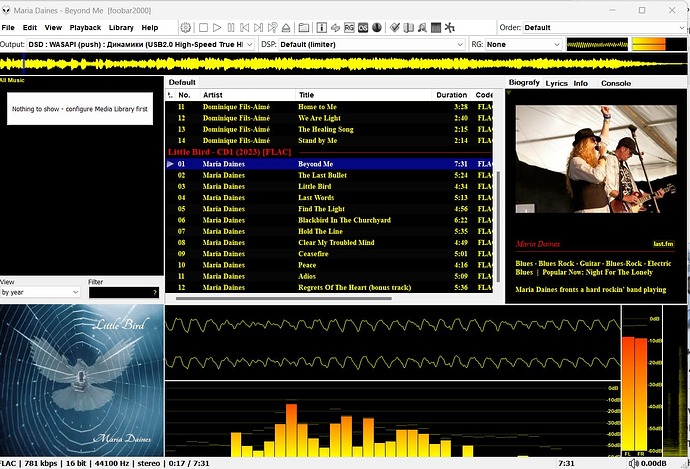Image resolution: width=690 pixels, height=469 pixels.
Task: Switch to the Lyrics tab
Action: 556,83
